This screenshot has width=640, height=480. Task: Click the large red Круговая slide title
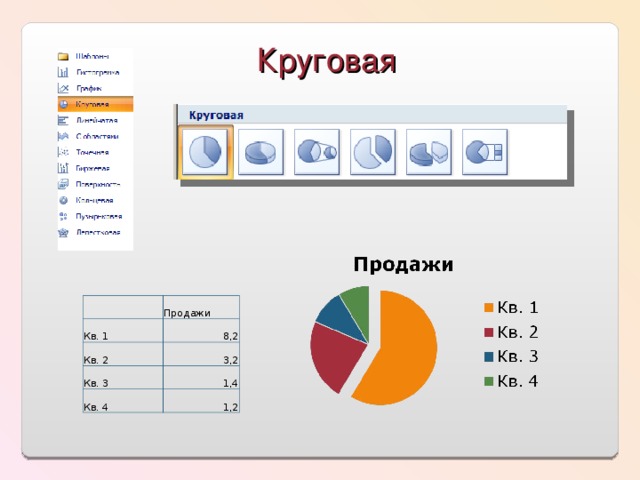coord(327,62)
